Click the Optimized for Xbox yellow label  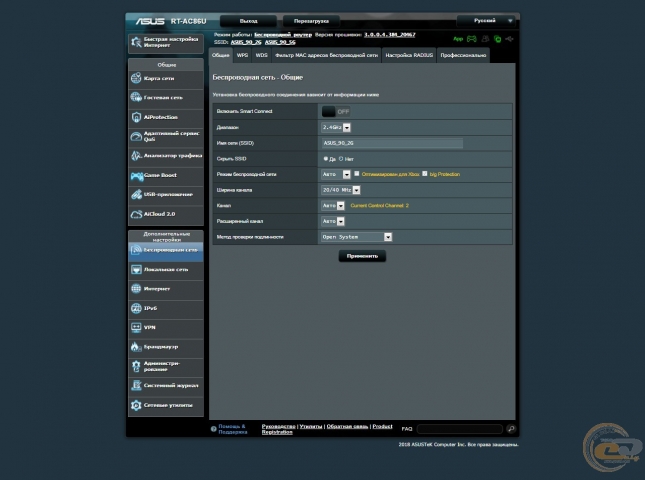[390, 174]
